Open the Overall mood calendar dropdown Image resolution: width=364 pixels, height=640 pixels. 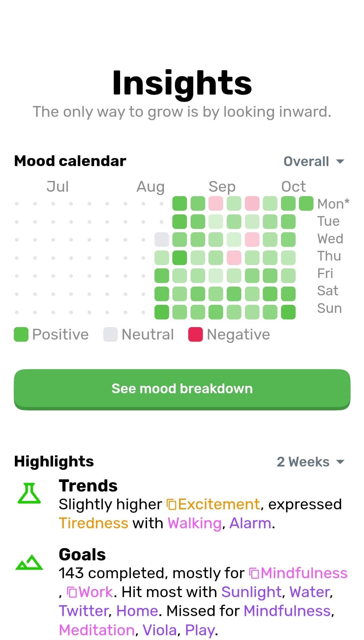(314, 161)
